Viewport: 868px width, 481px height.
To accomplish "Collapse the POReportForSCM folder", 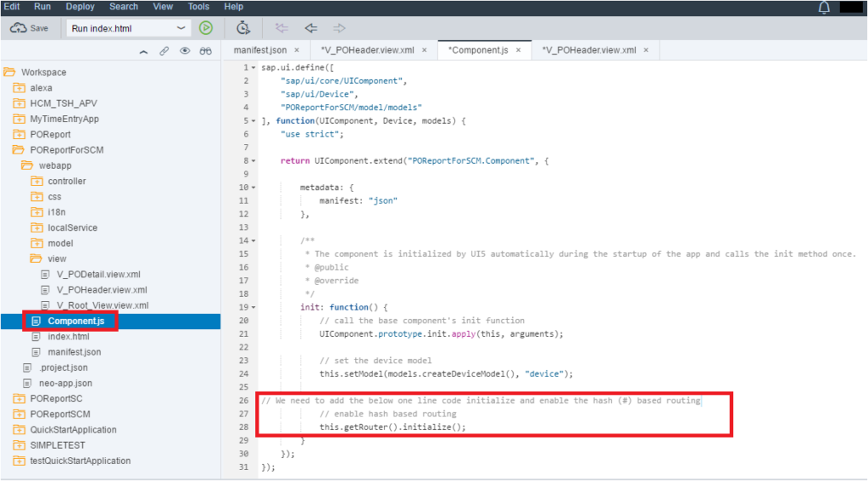I will [19, 149].
